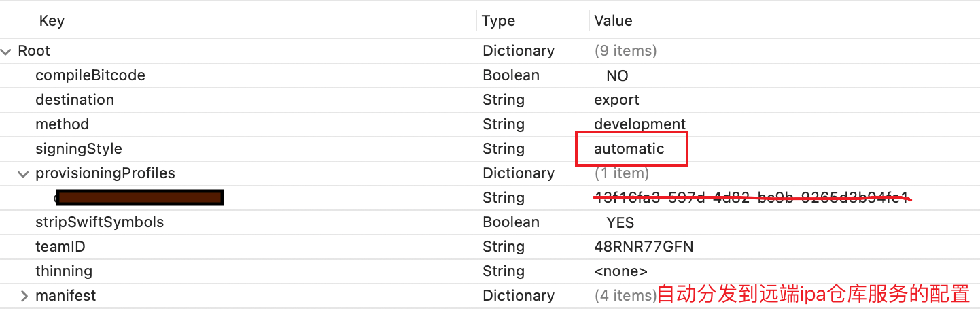The height and width of the screenshot is (336, 980).
Task: Select the method key row
Action: (x=62, y=124)
